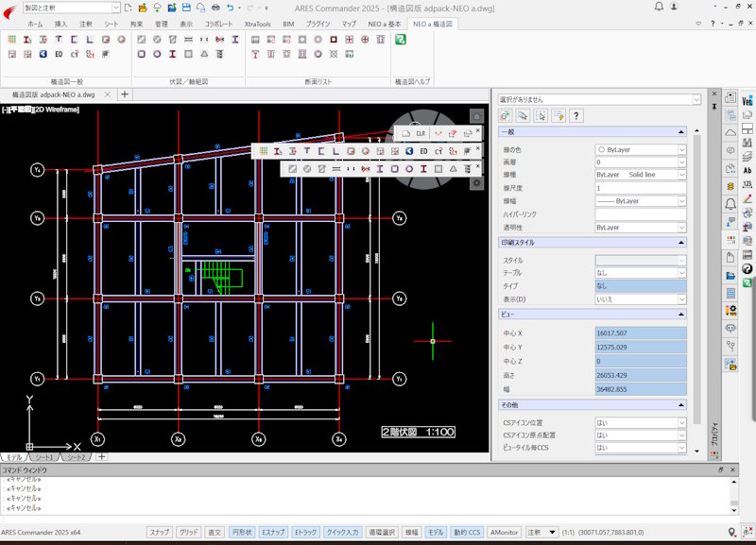
Task: Click the AMonitor button in status bar
Action: (506, 532)
